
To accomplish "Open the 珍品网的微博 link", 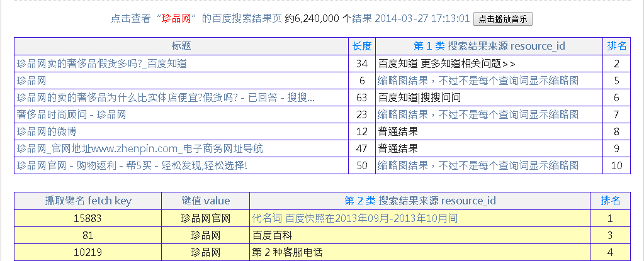I will point(47,131).
